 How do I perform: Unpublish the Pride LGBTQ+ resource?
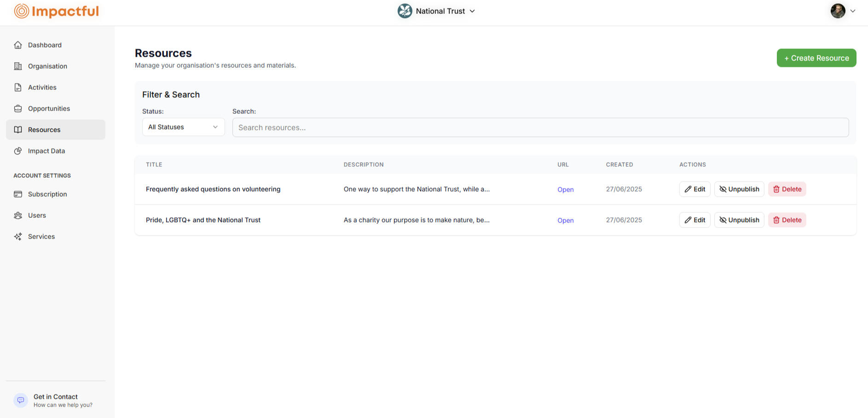(x=739, y=220)
